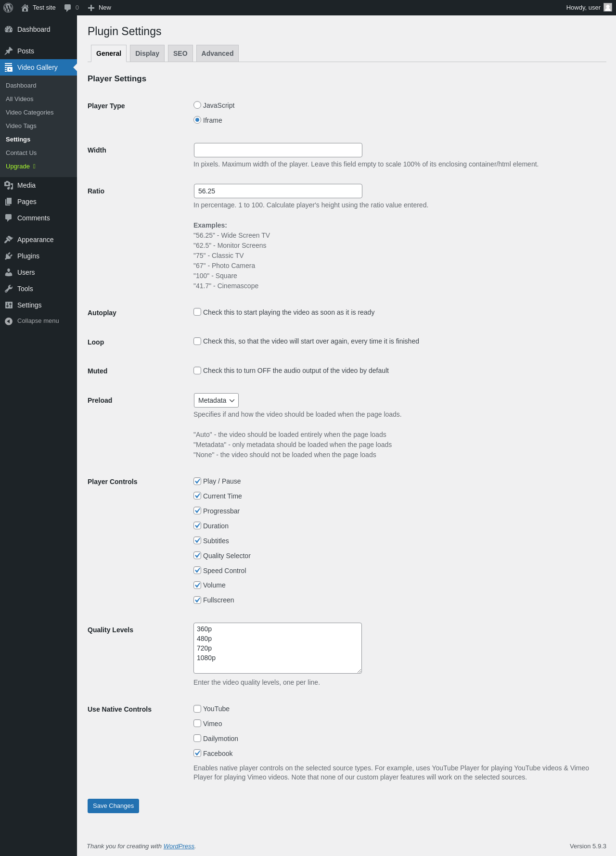Open the WordPress footer link
616x856 pixels.
pos(179,846)
